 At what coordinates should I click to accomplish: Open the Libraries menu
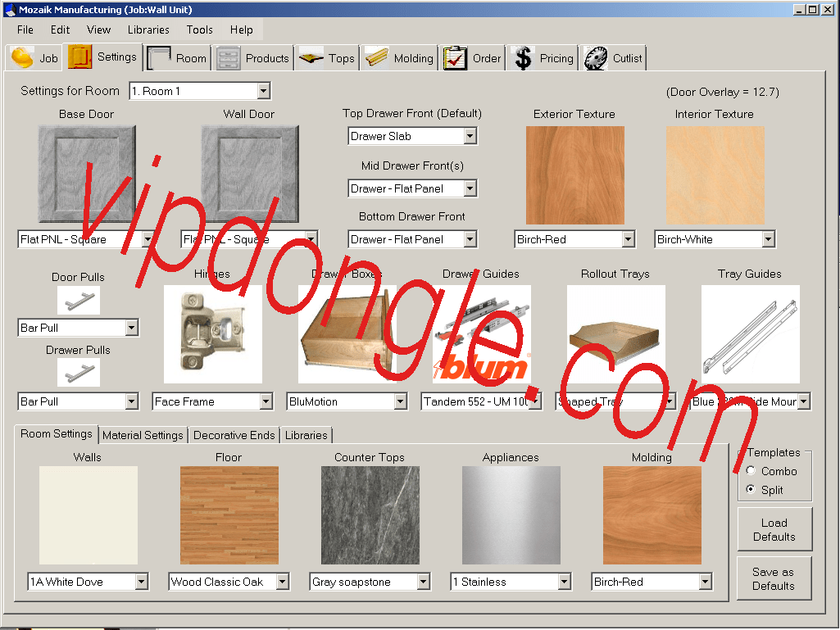148,29
